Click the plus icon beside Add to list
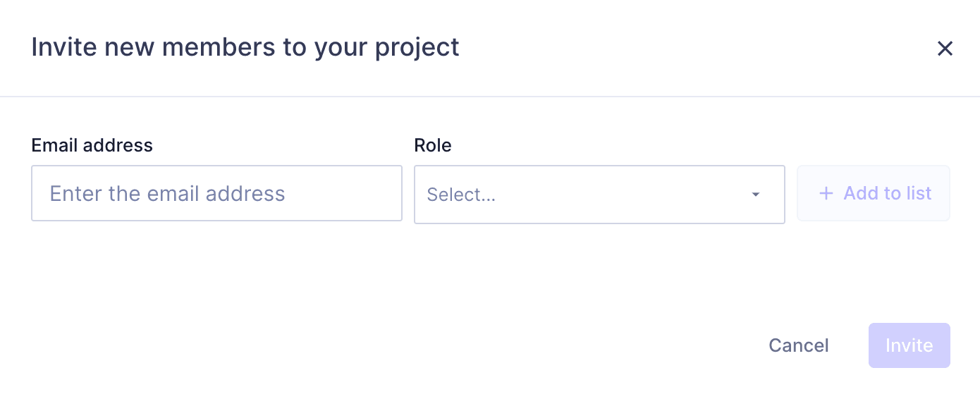 pyautogui.click(x=826, y=193)
